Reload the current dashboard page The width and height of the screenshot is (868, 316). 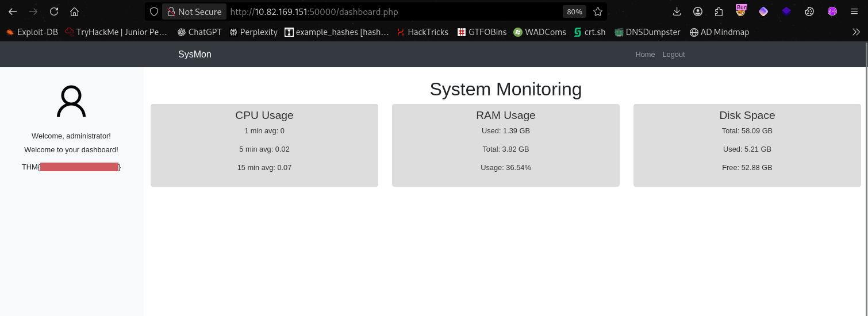click(54, 11)
